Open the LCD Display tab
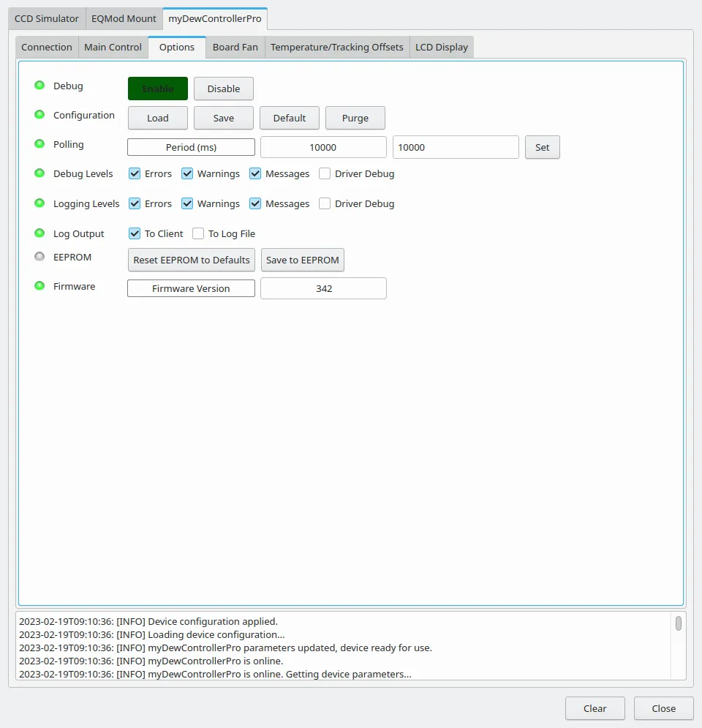This screenshot has height=728, width=702. tap(442, 47)
